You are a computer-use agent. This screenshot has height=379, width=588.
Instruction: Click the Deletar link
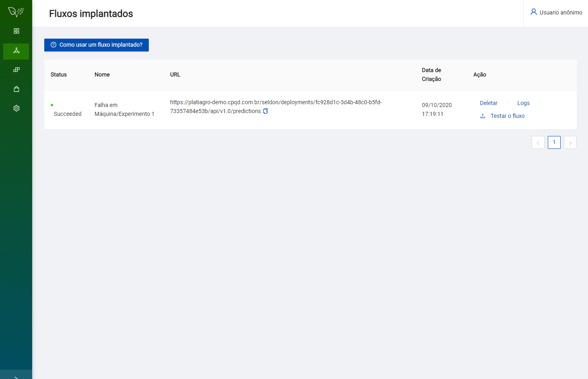tap(489, 103)
